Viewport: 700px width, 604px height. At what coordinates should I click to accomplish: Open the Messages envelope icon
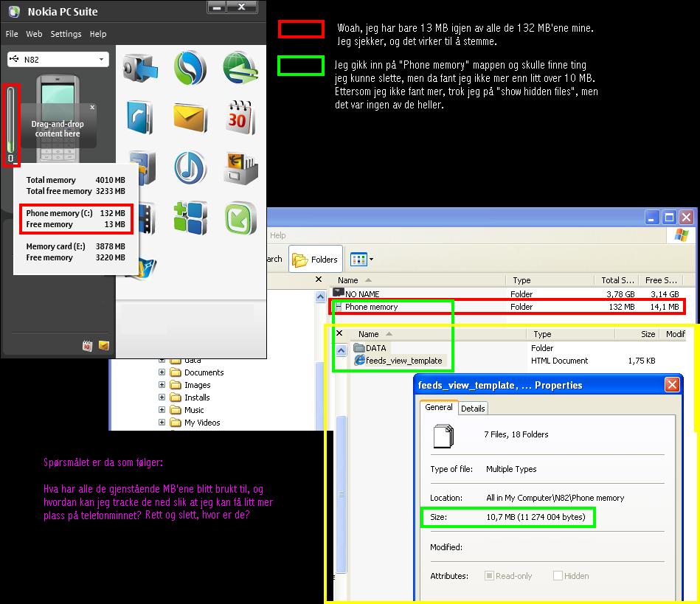[190, 117]
